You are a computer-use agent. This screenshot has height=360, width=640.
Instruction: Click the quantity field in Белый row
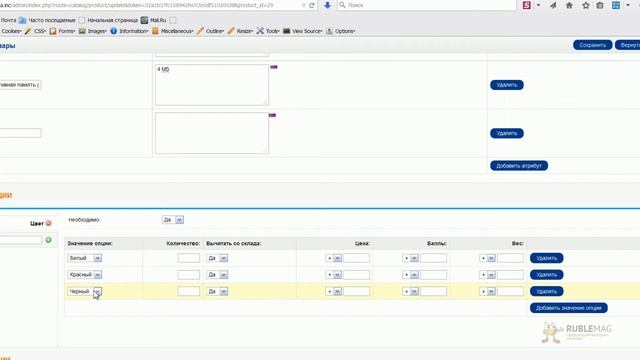[x=189, y=258]
